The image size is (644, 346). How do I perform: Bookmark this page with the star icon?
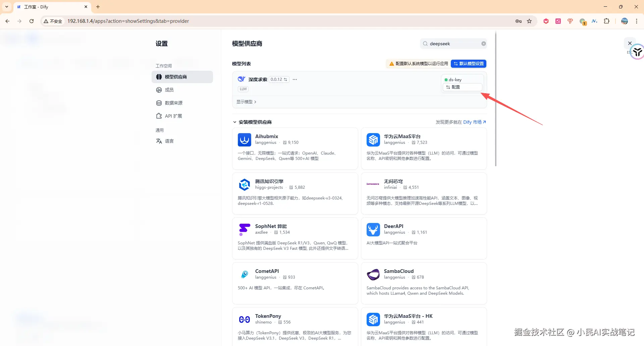[529, 21]
